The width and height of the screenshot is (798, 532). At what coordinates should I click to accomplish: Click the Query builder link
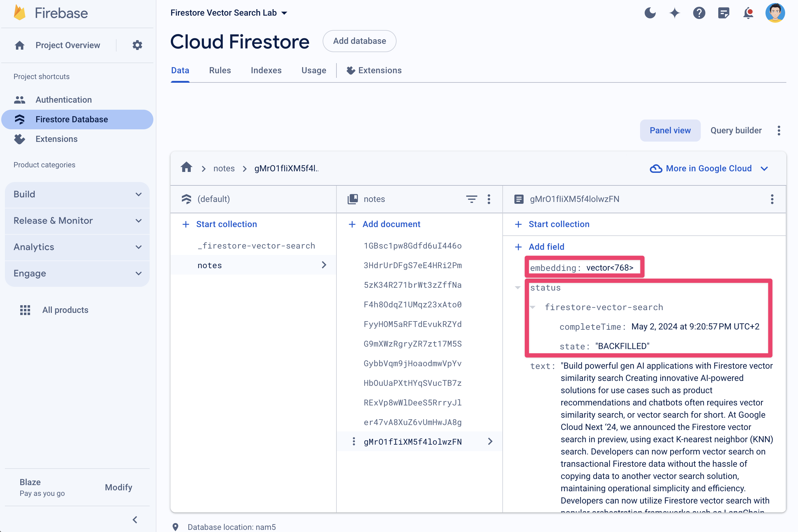[736, 131]
